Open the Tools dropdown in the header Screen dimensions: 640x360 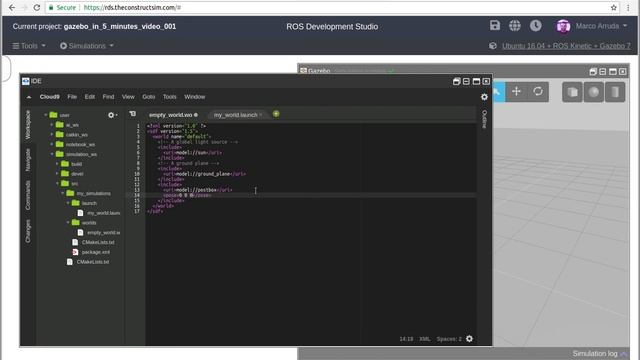pyautogui.click(x=29, y=46)
